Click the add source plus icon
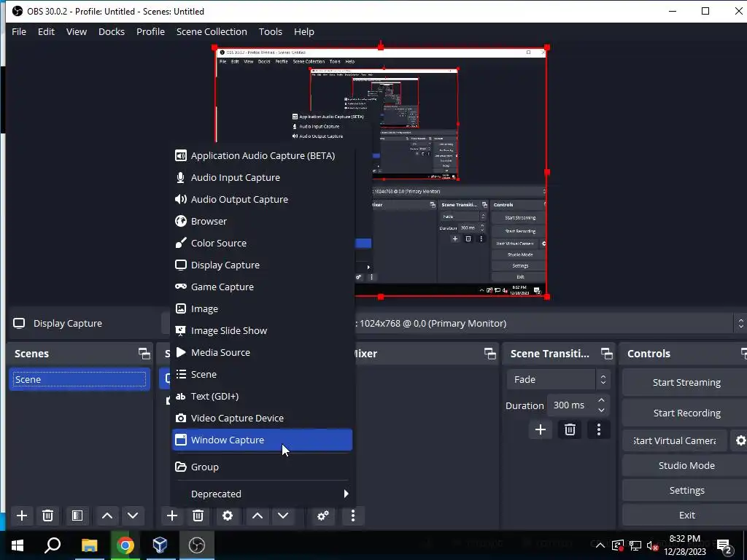This screenshot has width=747, height=560. tap(172, 516)
